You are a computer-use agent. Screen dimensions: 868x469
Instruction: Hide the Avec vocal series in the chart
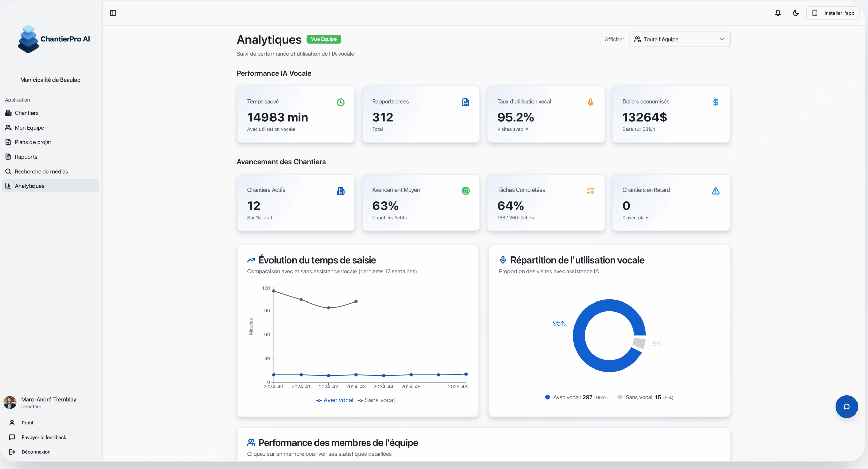334,400
